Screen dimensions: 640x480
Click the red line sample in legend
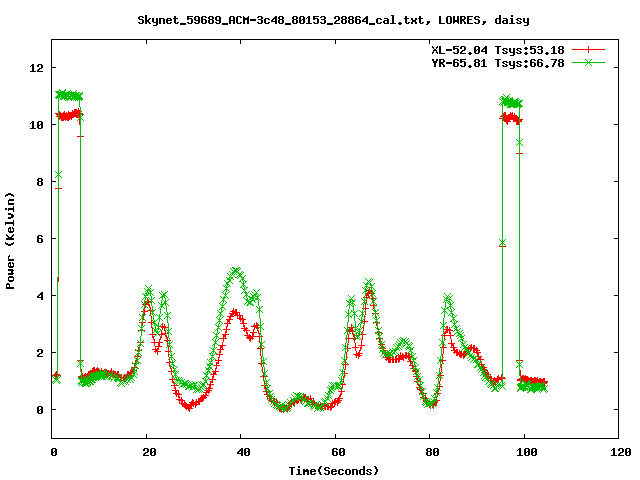[588, 50]
